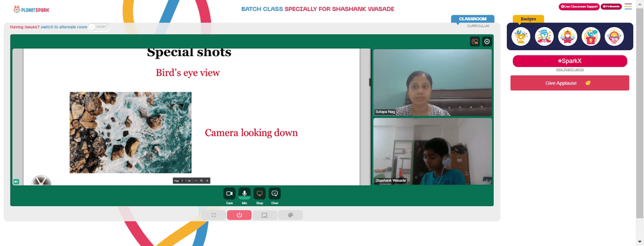Mute using the Mic button
Screen dimensions: 644x246
pos(244,193)
